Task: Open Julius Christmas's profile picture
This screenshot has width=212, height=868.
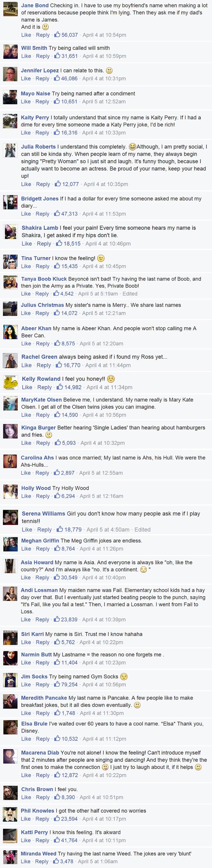Action: point(10,308)
